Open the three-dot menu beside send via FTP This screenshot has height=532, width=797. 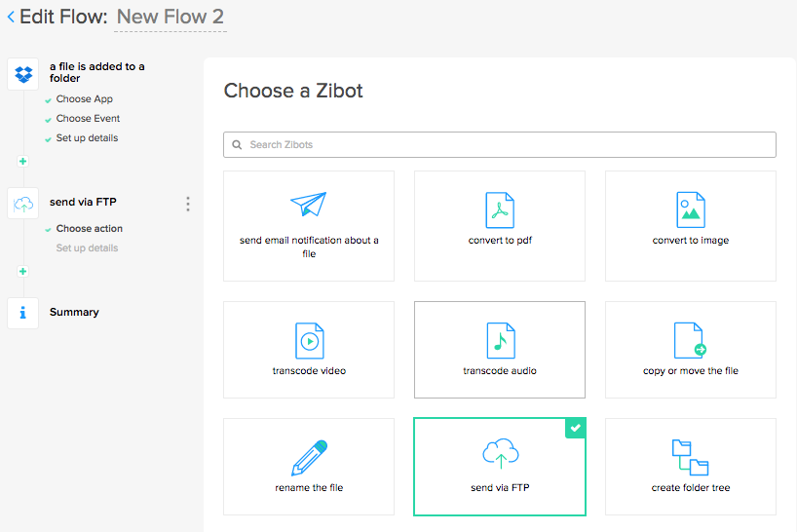(x=188, y=204)
